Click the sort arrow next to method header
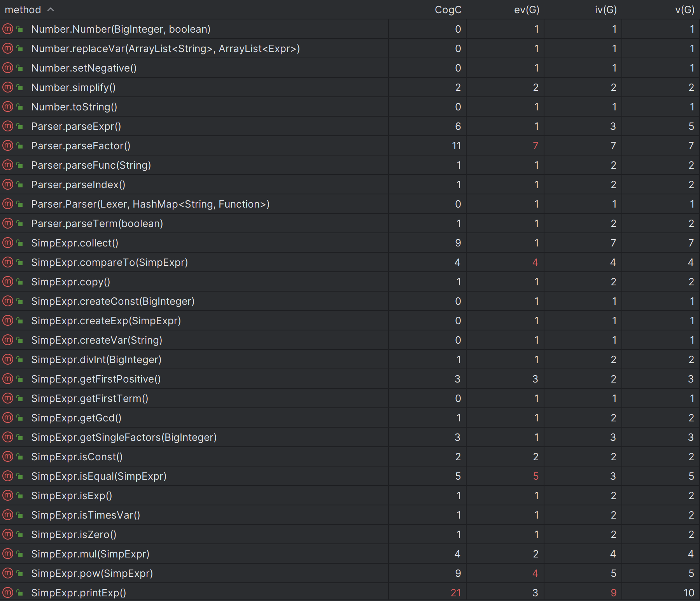700x601 pixels. pos(51,9)
